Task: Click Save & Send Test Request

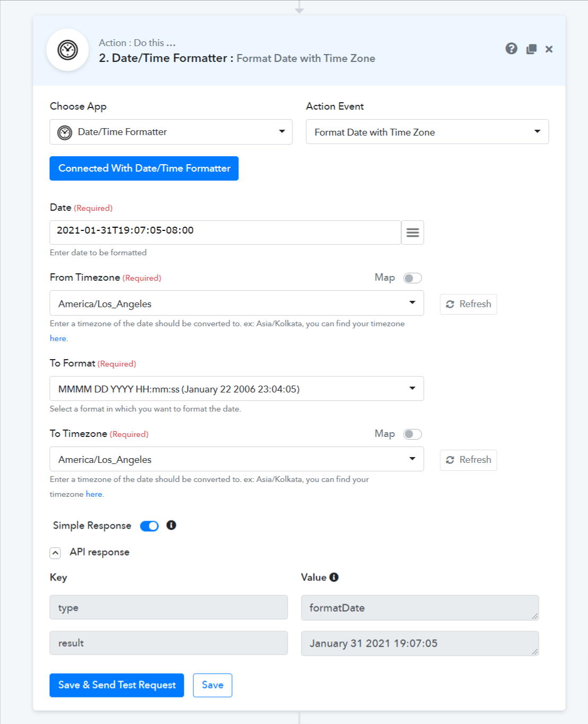Action: [x=117, y=685]
